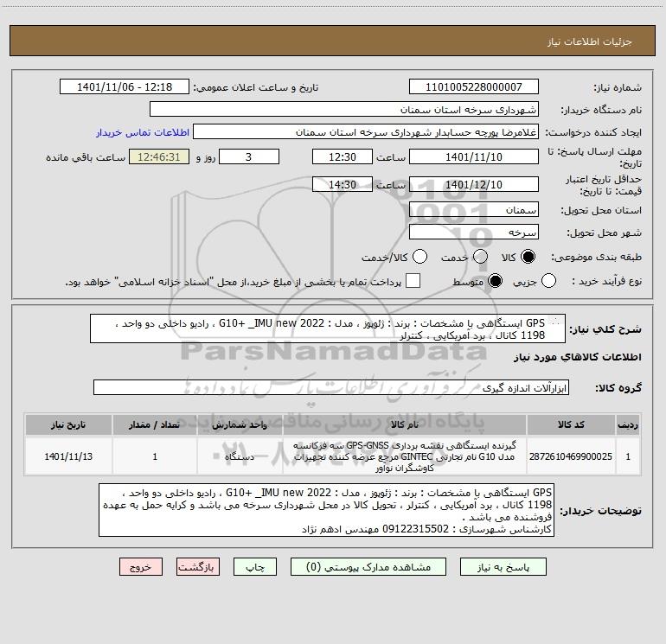The width and height of the screenshot is (666, 644).
Task: Click the need date cell 1401/11/13
Action: click(68, 456)
